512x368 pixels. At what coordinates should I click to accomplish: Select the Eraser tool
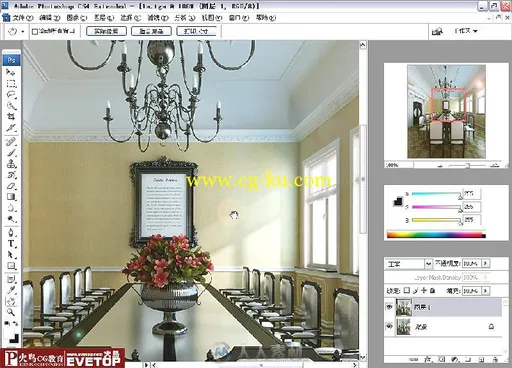pyautogui.click(x=11, y=186)
